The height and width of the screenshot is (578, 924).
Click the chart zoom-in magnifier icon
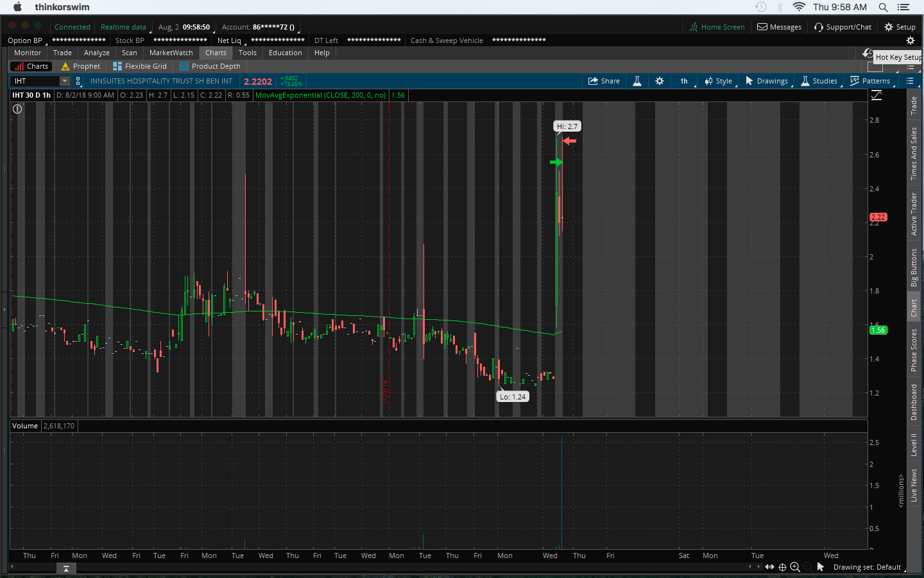[x=795, y=567]
